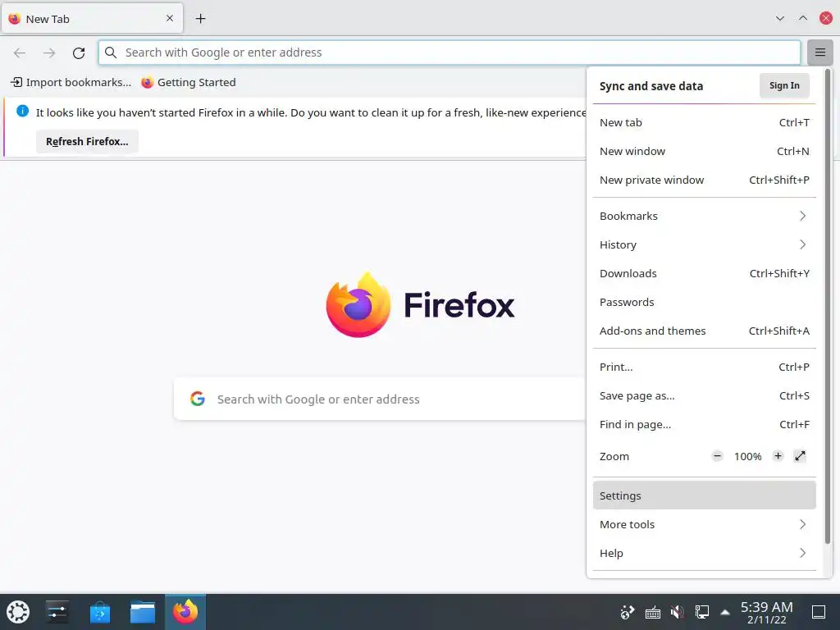Choose Find in page... entry

click(704, 425)
